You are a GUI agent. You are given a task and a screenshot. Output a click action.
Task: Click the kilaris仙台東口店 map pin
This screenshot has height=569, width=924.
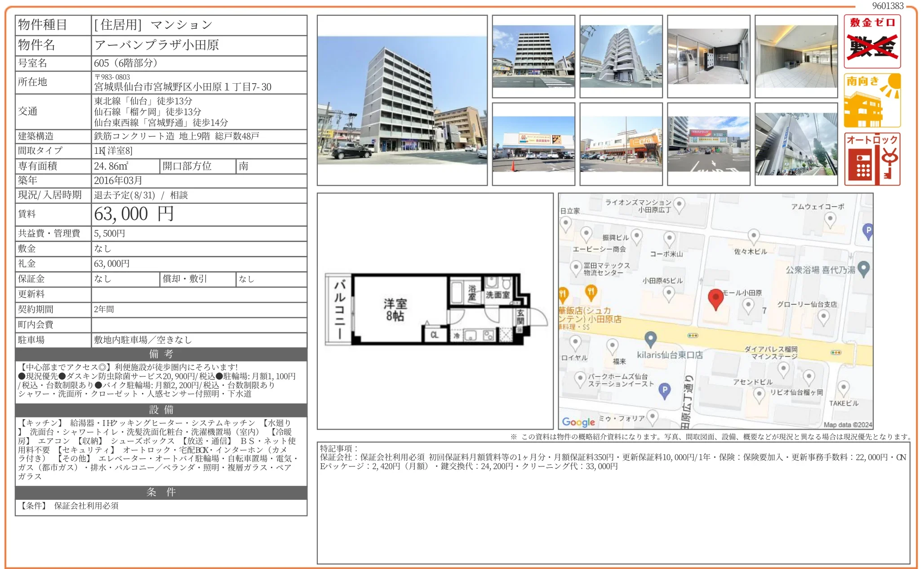[650, 340]
